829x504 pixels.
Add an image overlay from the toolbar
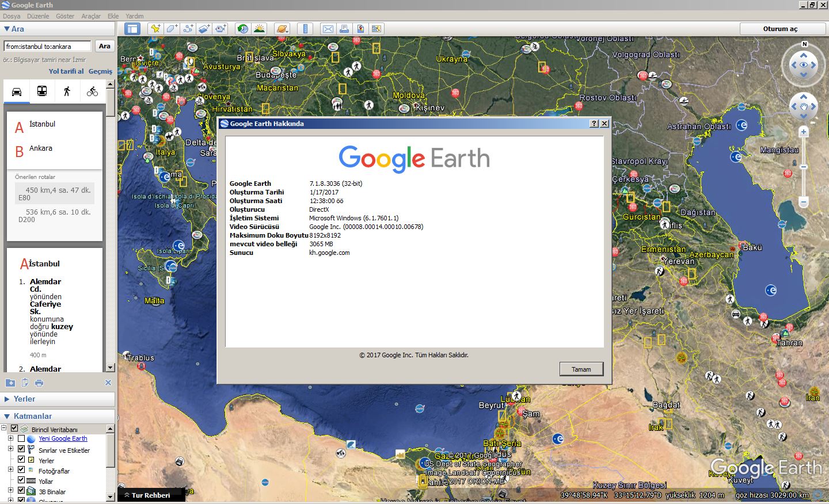click(x=204, y=29)
